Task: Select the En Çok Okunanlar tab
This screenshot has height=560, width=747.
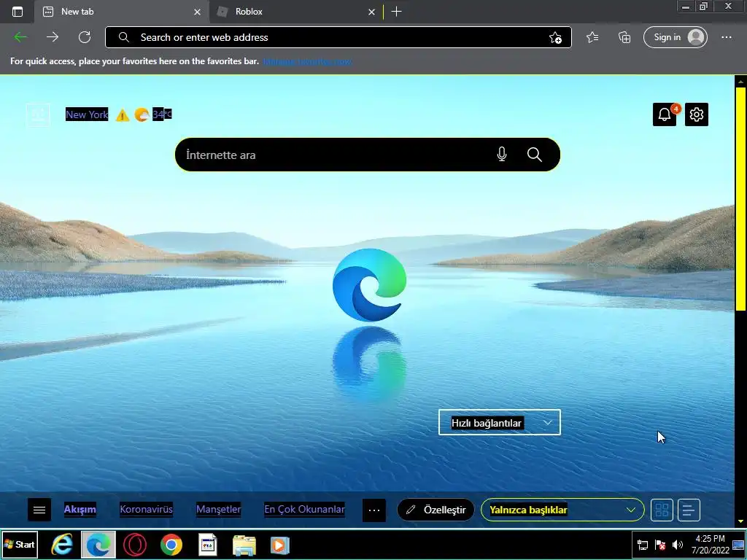Action: (304, 510)
